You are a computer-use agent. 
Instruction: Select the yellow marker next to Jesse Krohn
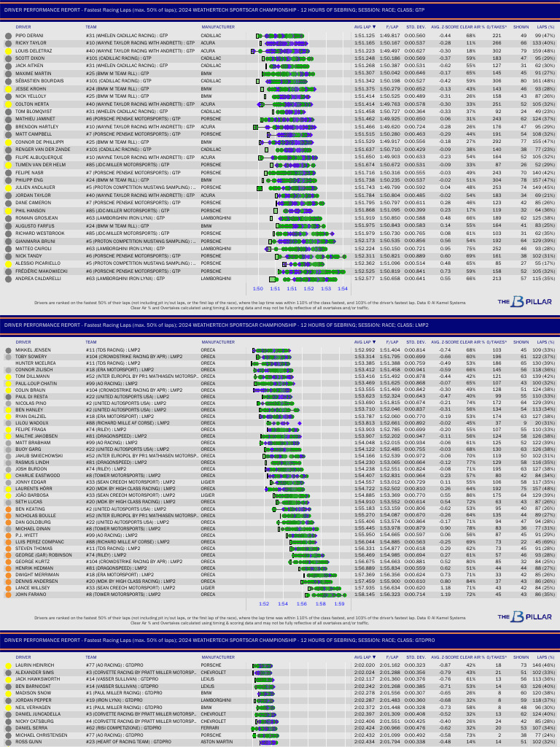pyautogui.click(x=8, y=89)
